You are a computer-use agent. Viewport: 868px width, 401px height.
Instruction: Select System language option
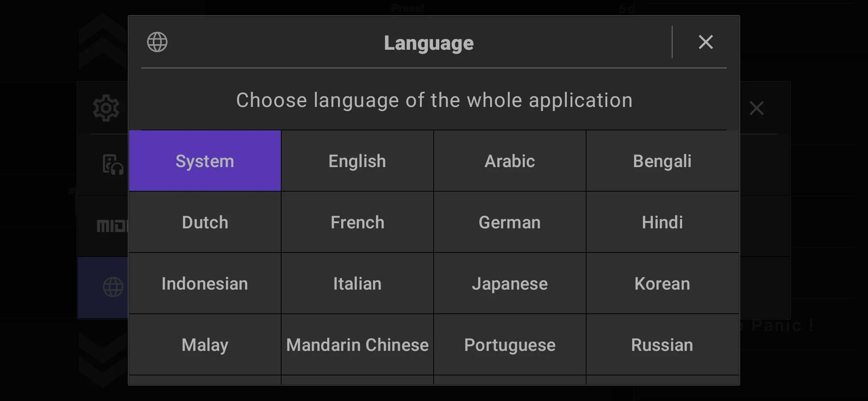coord(205,161)
